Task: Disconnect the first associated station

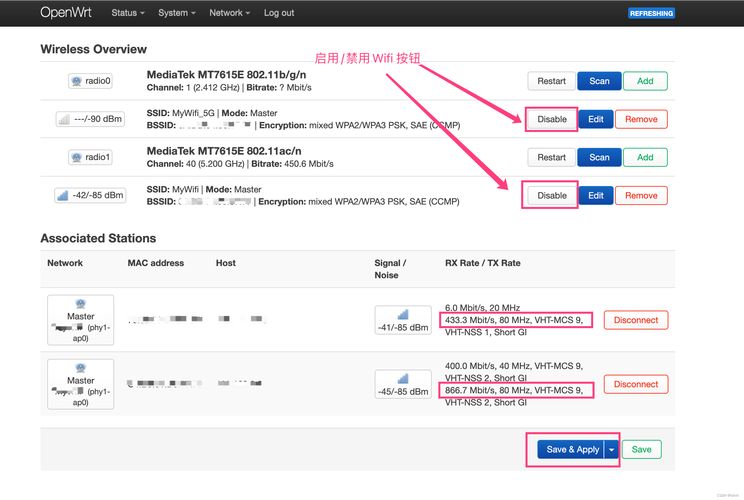Action: tap(636, 320)
